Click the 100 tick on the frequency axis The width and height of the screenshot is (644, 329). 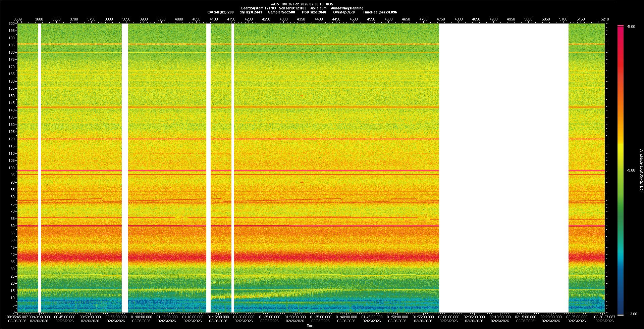12,168
